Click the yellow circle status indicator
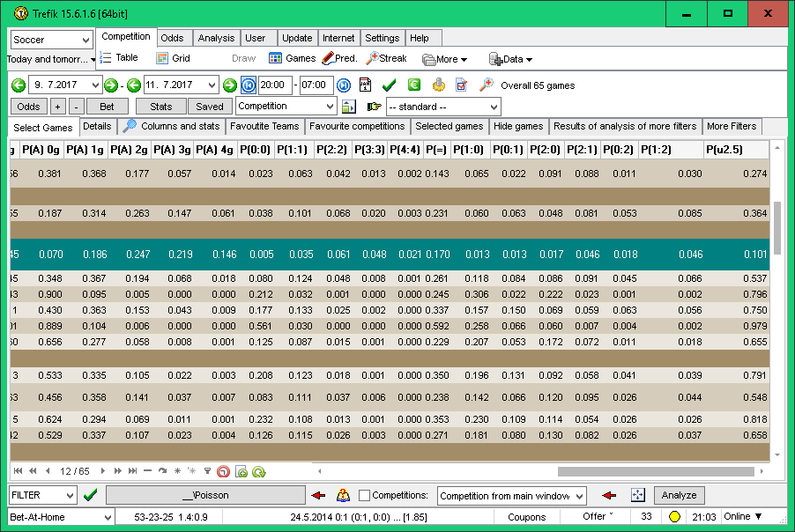The height and width of the screenshot is (532, 795). point(675,517)
